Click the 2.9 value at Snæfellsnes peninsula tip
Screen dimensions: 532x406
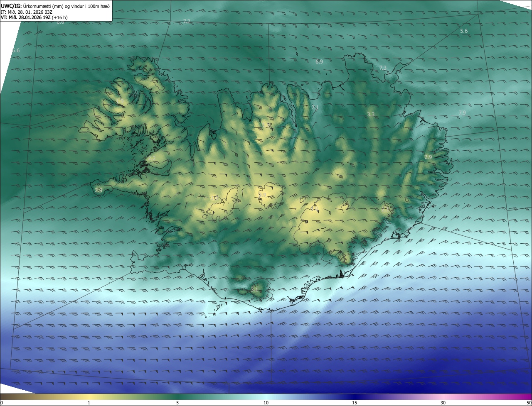99,190
